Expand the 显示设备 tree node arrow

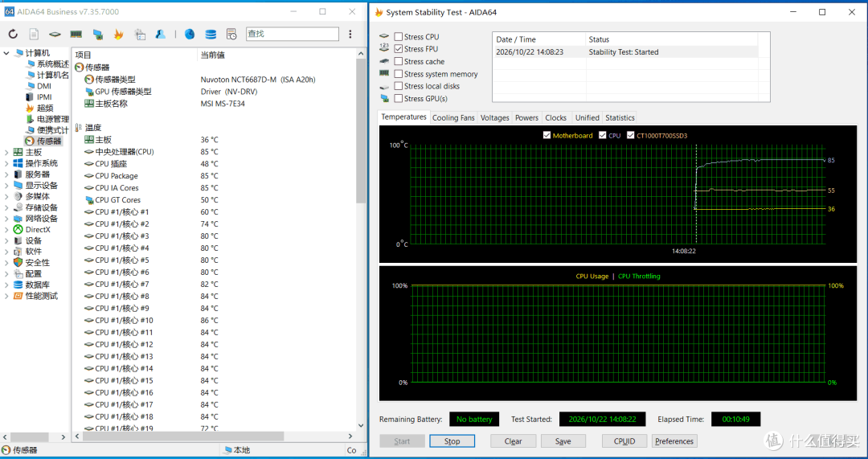[6, 186]
